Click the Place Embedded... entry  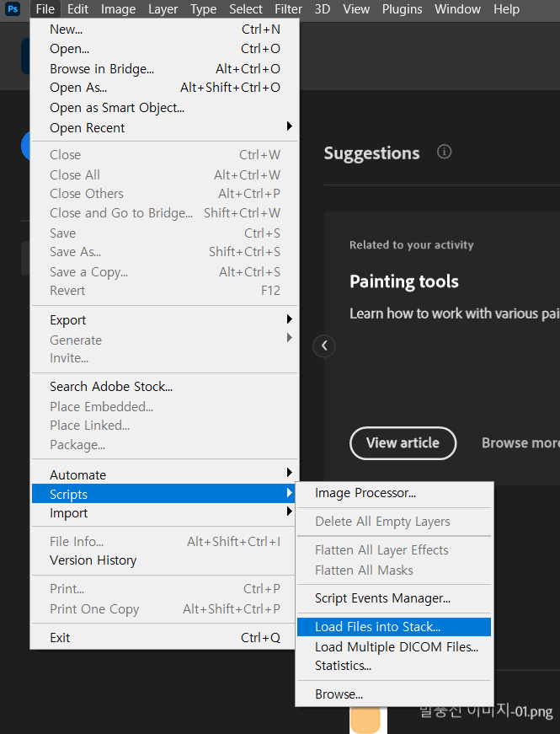(x=165, y=407)
